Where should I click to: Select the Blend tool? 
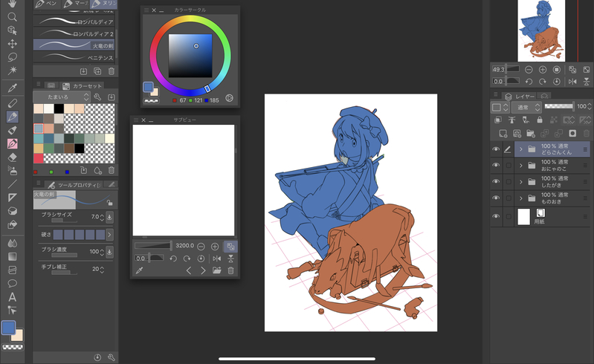point(12,243)
